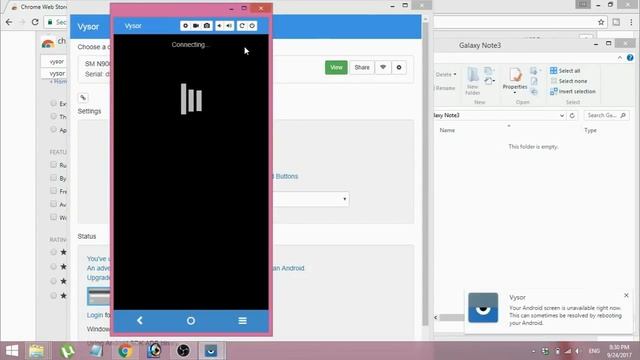The height and width of the screenshot is (360, 640).
Task: Click the Chrome Web Store tab
Action: pyautogui.click(x=39, y=7)
